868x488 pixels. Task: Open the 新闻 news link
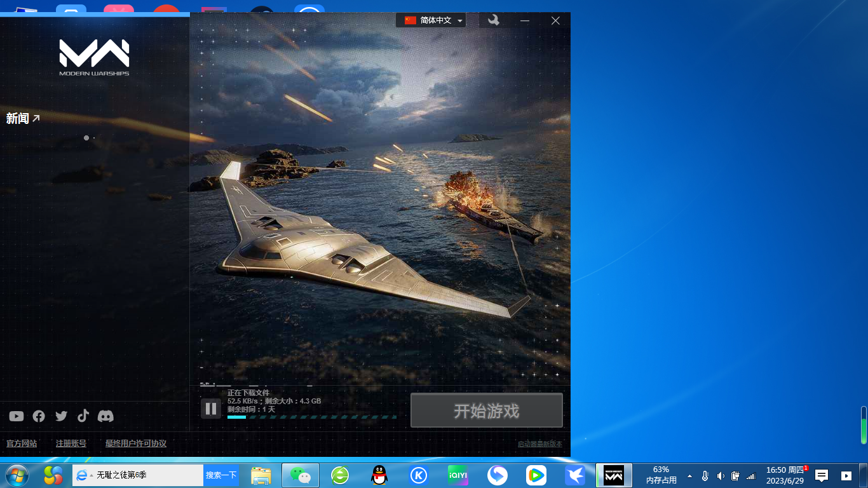24,118
